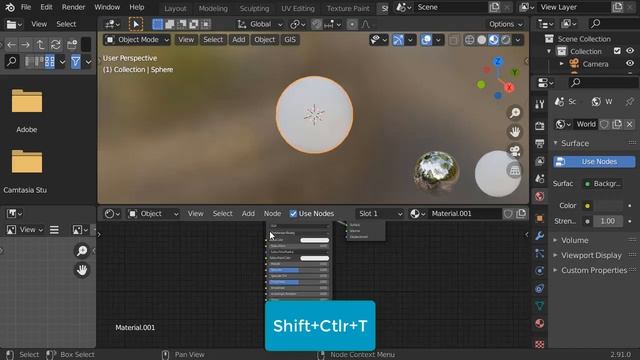Click the zoom viewport magnifier icon

point(515,113)
